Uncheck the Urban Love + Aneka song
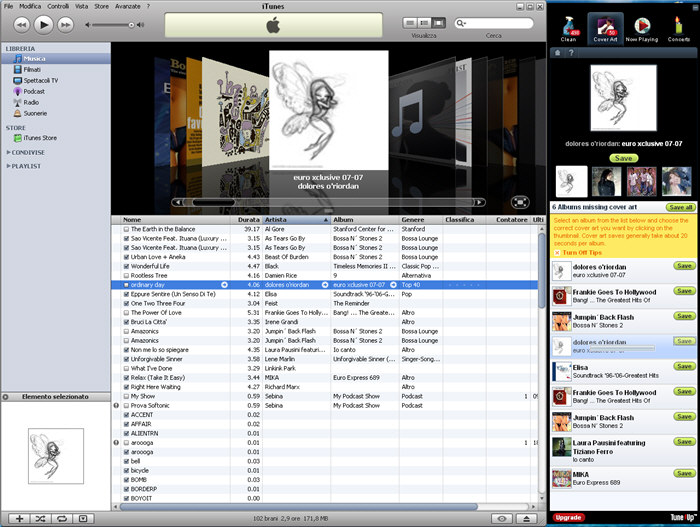Image resolution: width=700 pixels, height=527 pixels. [x=126, y=257]
